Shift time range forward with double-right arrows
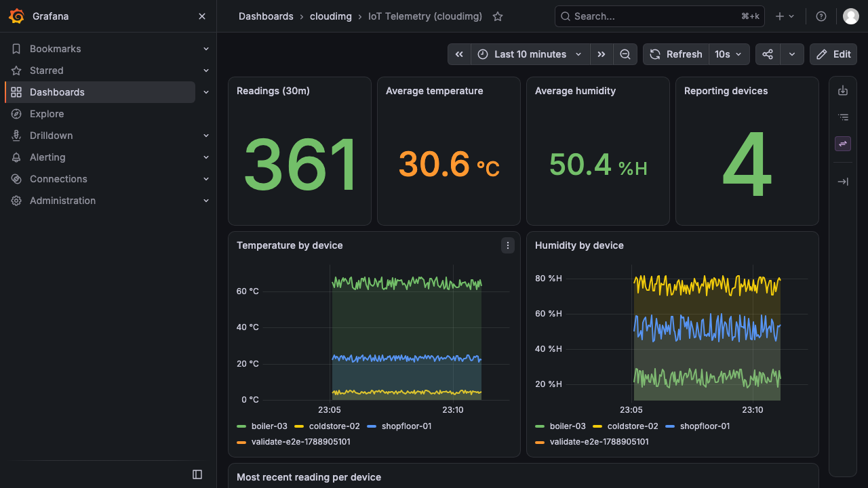Screen dimensions: 868x488 [601, 54]
